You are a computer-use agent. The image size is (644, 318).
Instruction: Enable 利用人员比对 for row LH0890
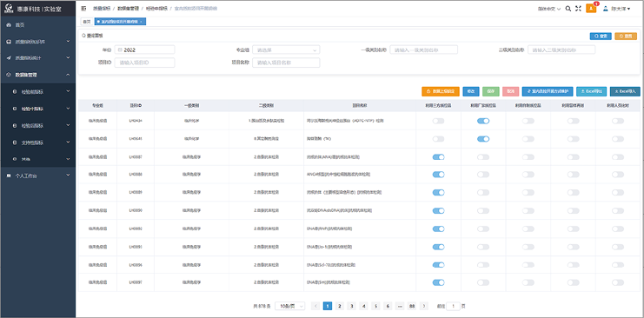[x=618, y=210]
